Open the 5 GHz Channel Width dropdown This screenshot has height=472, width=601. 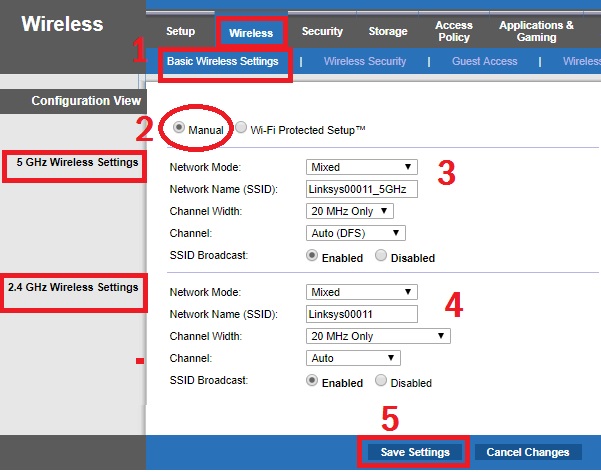point(350,211)
